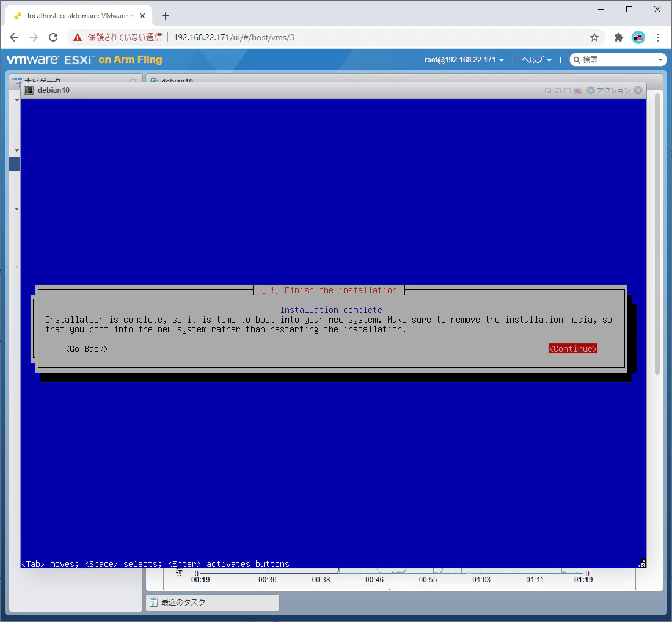672x622 pixels.
Task: Open the browser profile avatar
Action: pyautogui.click(x=638, y=37)
